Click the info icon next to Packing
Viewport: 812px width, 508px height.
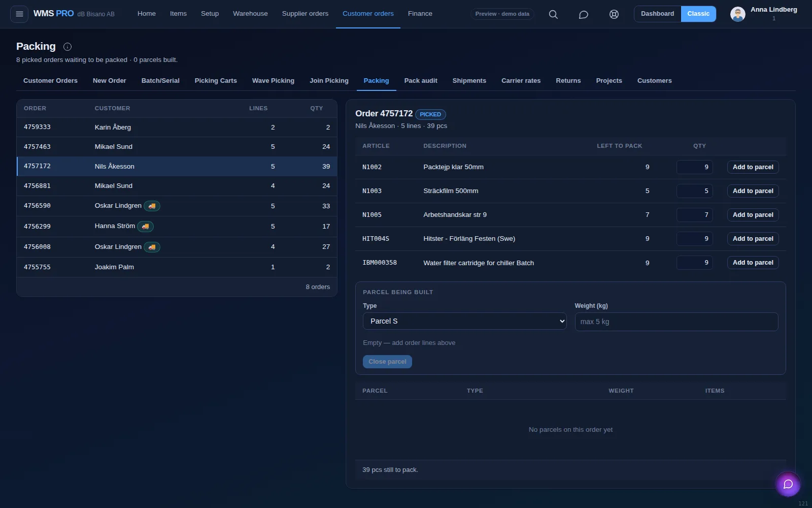pyautogui.click(x=67, y=47)
